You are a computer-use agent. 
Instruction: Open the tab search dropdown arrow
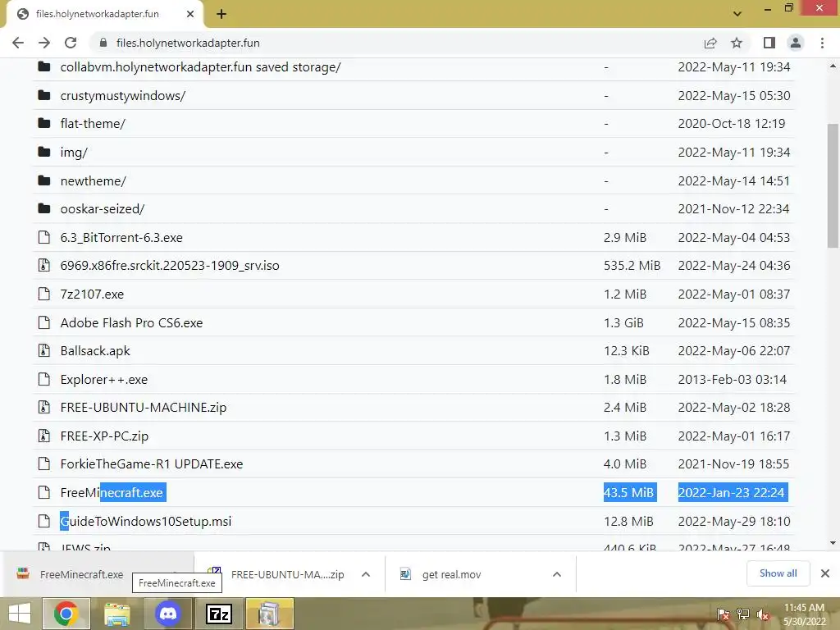click(x=737, y=14)
